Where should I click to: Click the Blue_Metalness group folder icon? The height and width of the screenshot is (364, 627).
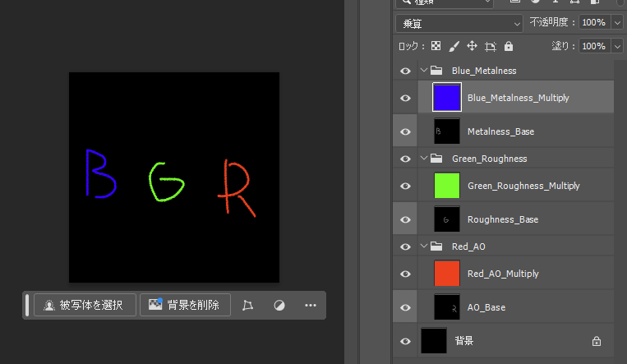(436, 71)
